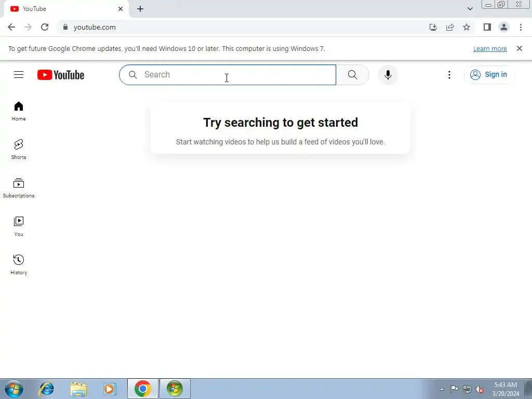Open the network tray icon
Screen dimensions: 532x399
467,389
